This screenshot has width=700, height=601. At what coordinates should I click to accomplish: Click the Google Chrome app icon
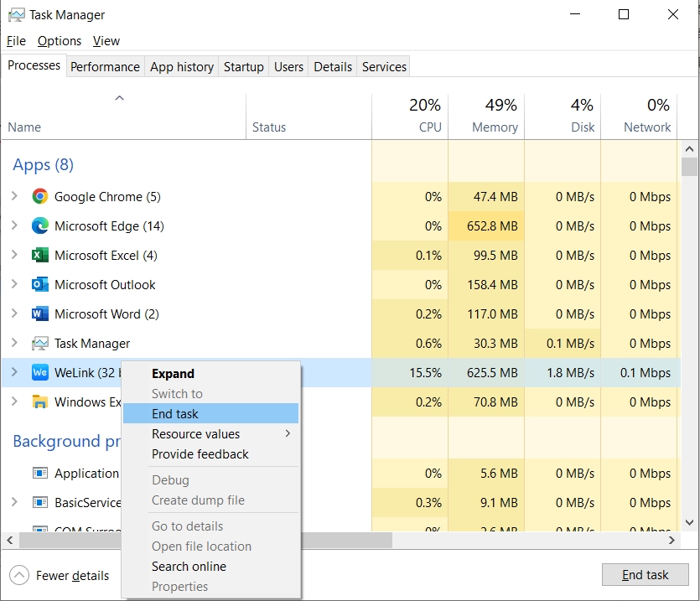tap(39, 196)
